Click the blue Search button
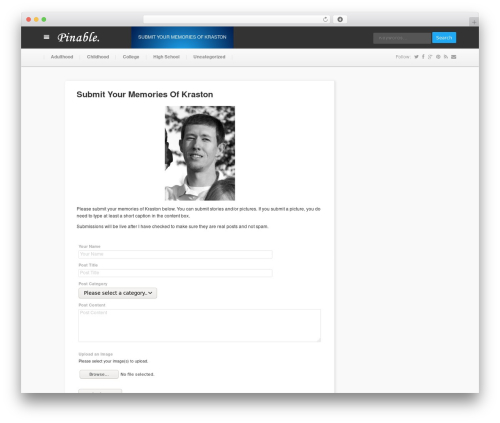 [444, 38]
